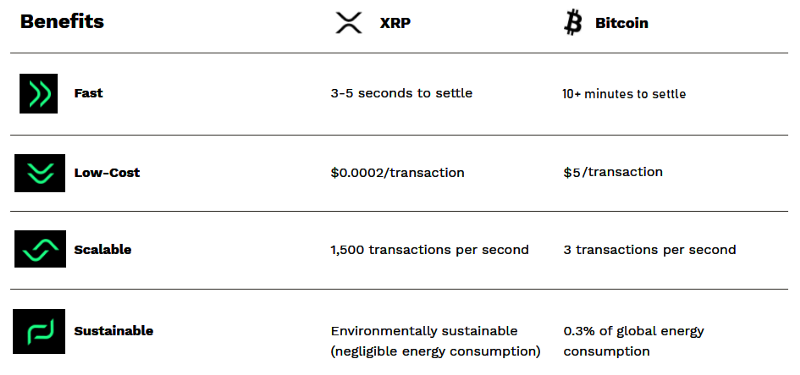
Task: Click the 10+ minutes to settle text
Action: [624, 94]
